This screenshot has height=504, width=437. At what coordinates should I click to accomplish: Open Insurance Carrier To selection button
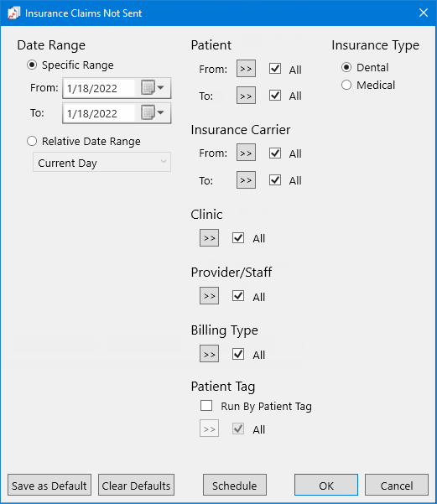[246, 179]
